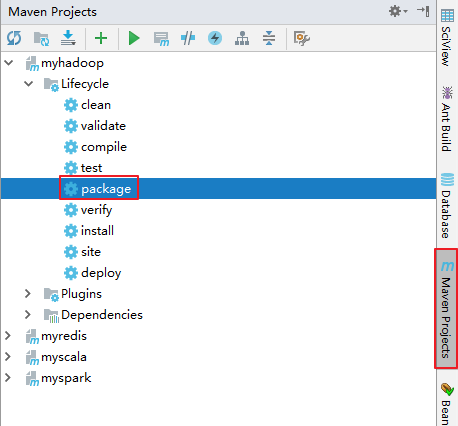Image resolution: width=458 pixels, height=426 pixels.
Task: Select the Lifecycle label
Action: tap(85, 84)
